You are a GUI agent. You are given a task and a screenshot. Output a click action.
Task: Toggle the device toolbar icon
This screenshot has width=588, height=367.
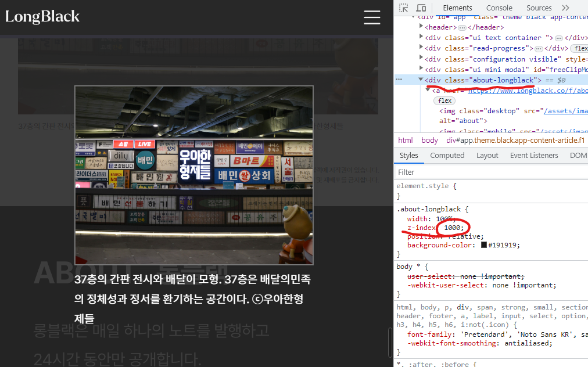(x=421, y=8)
